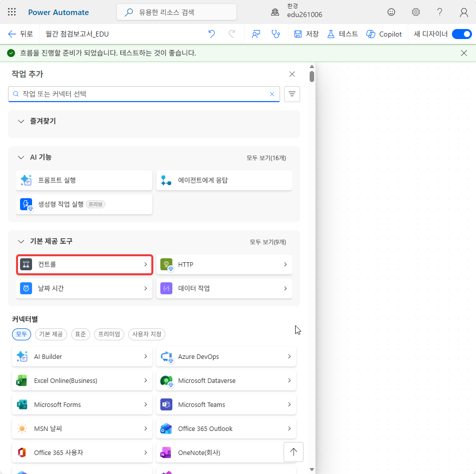Screen dimensions: 476x474
Task: Click the panel's vertical scrollbar thumb
Action: coord(312,77)
